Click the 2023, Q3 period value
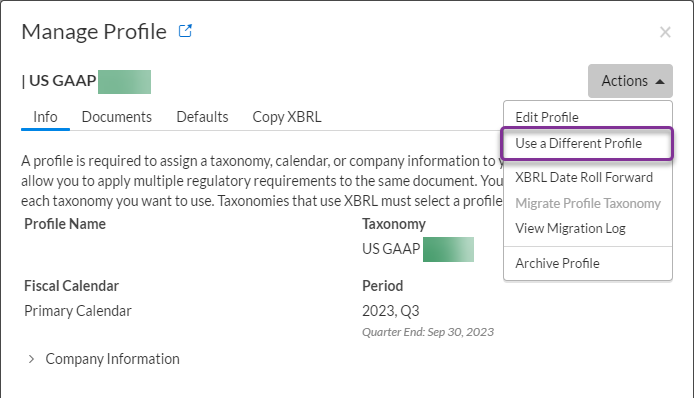The image size is (694, 398). (391, 311)
